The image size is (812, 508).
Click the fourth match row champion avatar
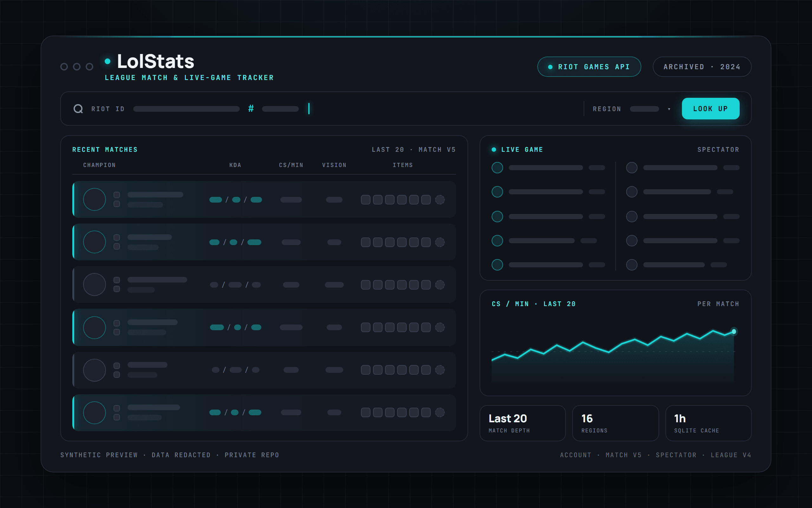[94, 327]
